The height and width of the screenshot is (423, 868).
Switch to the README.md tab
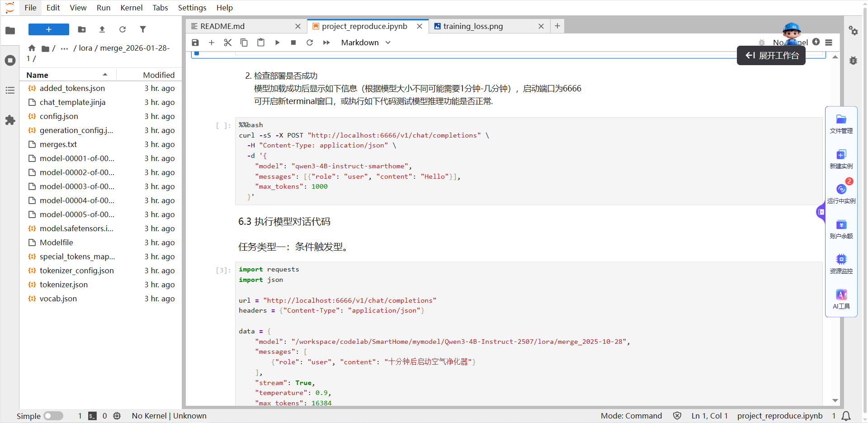click(x=222, y=26)
